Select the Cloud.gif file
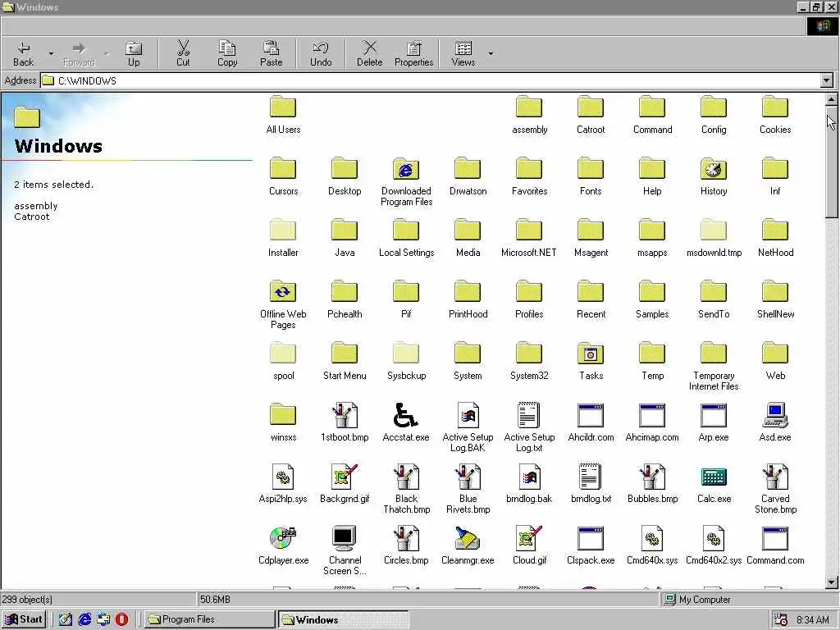Image resolution: width=840 pixels, height=630 pixels. (529, 546)
